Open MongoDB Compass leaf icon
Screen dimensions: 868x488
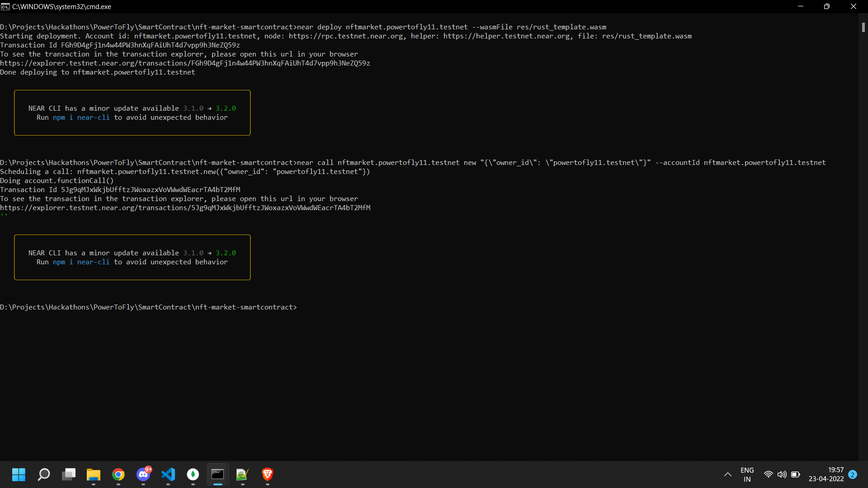pyautogui.click(x=193, y=474)
